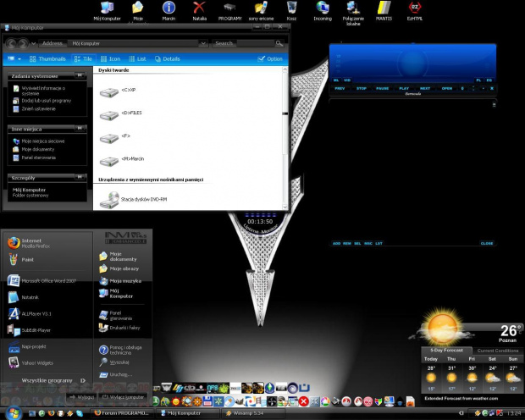Click the explorer Back arrow button

(11, 43)
